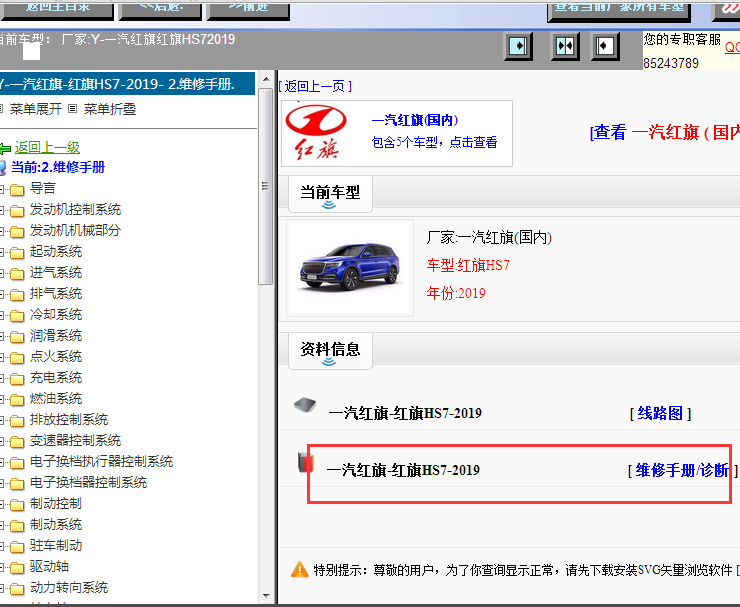Click 一汽红旗-红旗HS7-2019 title in 线路图 row
Image resolution: width=740 pixels, height=607 pixels.
pyautogui.click(x=405, y=413)
